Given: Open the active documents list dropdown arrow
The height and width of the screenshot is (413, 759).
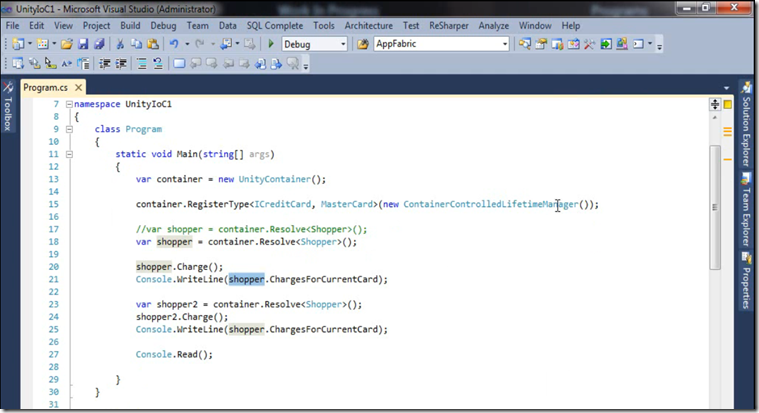Looking at the screenshot, I should coord(726,88).
